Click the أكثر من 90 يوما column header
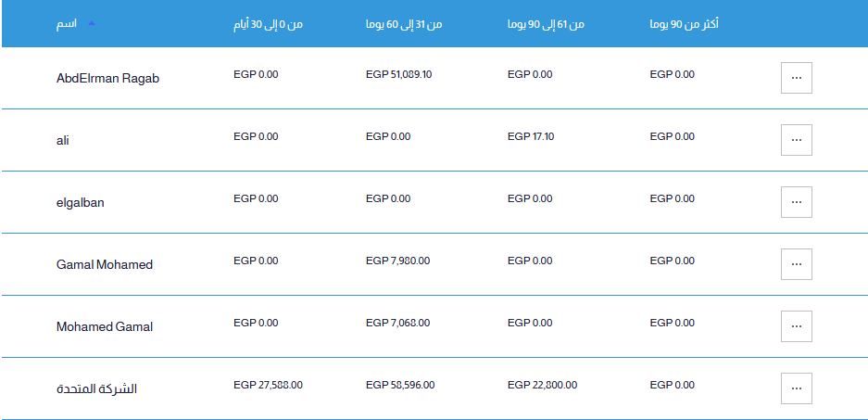The image size is (868, 420). point(685,24)
